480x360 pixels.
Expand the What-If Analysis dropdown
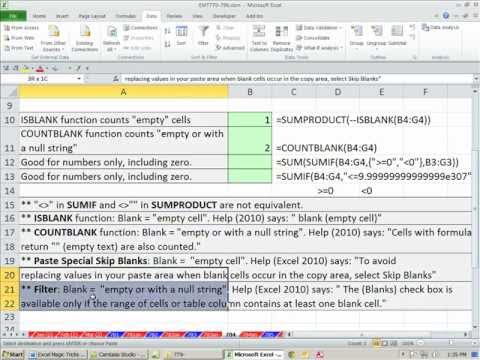(341, 48)
